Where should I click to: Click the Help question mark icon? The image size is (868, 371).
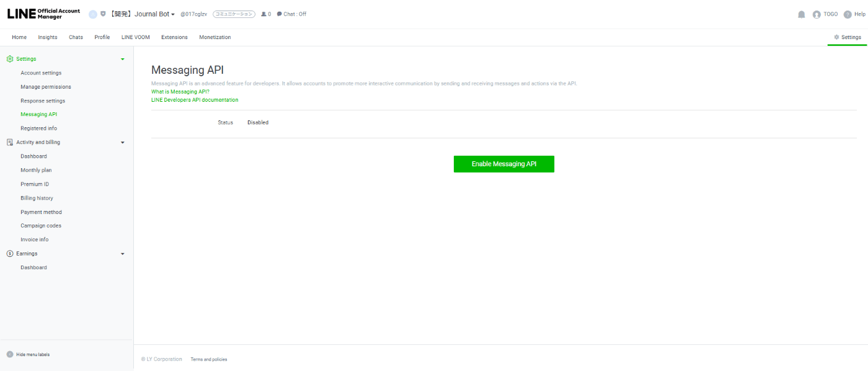coord(848,14)
